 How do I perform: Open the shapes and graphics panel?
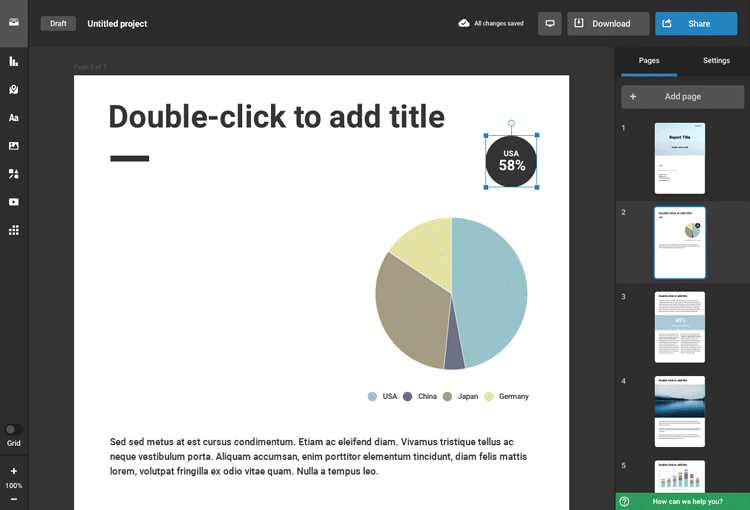click(x=14, y=173)
